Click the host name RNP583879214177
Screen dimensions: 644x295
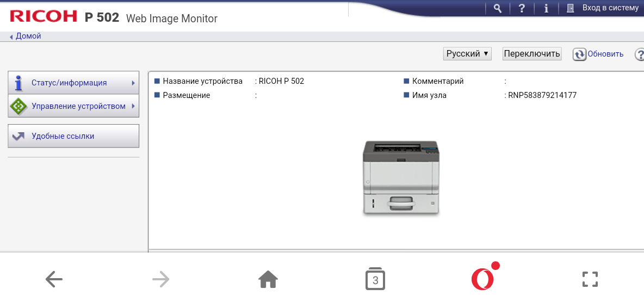[542, 95]
